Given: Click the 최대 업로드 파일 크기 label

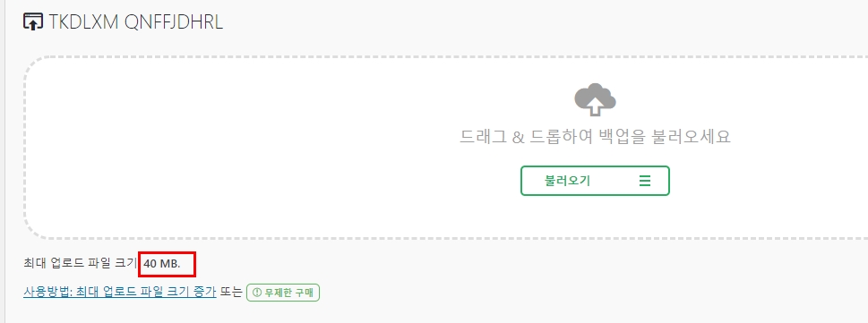Looking at the screenshot, I should [x=81, y=263].
